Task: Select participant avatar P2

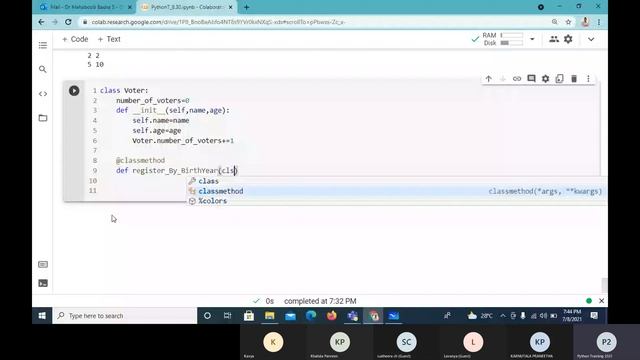Action: pos(607,342)
